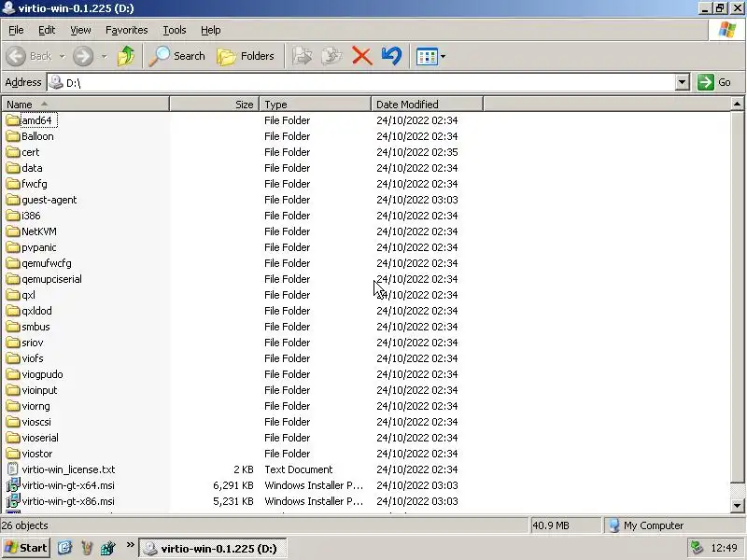Viewport: 747px width, 560px height.
Task: Open the Back history dropdown arrow
Action: point(62,57)
